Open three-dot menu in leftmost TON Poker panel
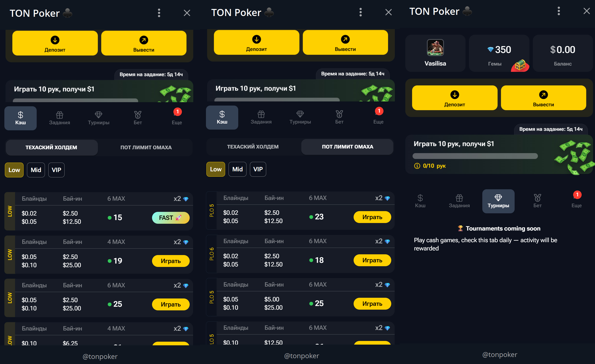The height and width of the screenshot is (364, 595). tap(159, 13)
